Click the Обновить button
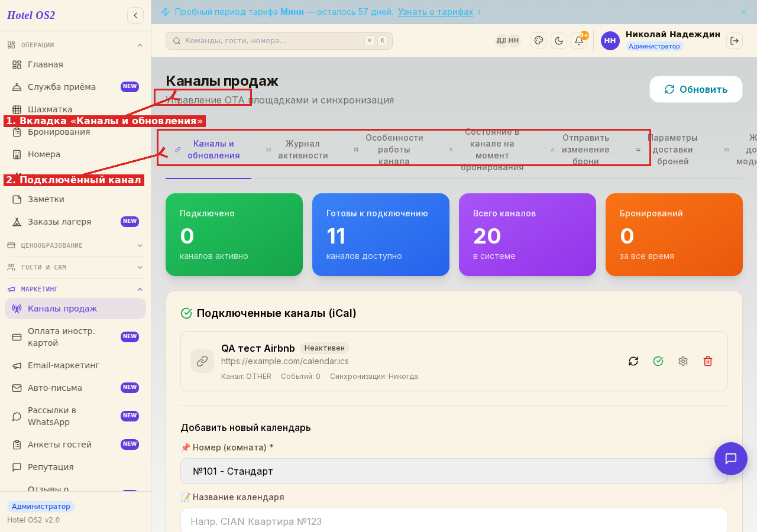The width and height of the screenshot is (757, 532). [696, 89]
